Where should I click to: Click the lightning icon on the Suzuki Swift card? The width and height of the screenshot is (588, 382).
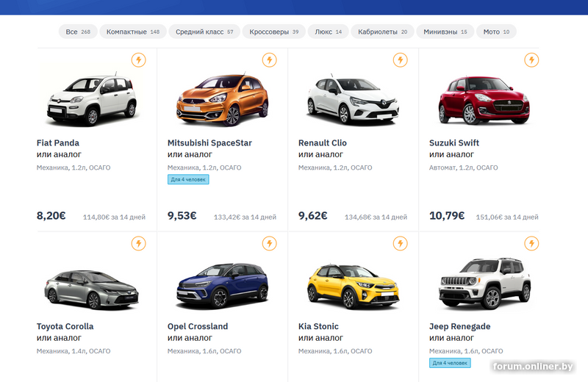pos(531,60)
